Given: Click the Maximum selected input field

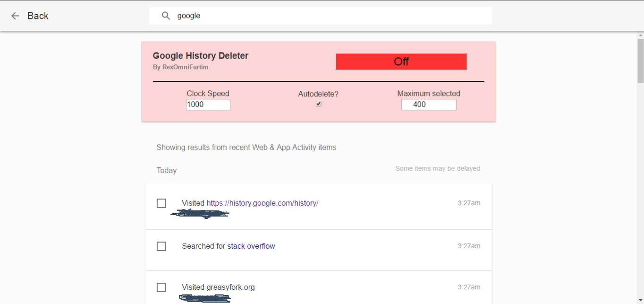Looking at the screenshot, I should click(428, 104).
